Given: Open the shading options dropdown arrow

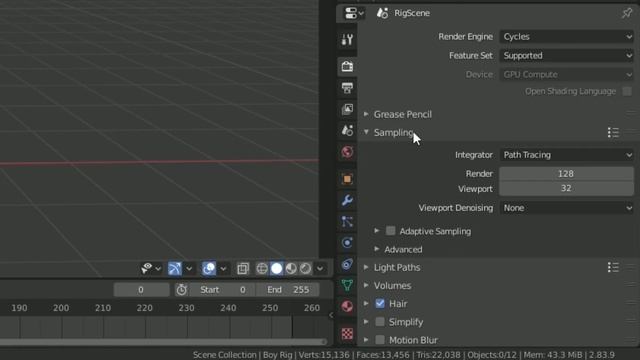Looking at the screenshot, I should pyautogui.click(x=320, y=269).
